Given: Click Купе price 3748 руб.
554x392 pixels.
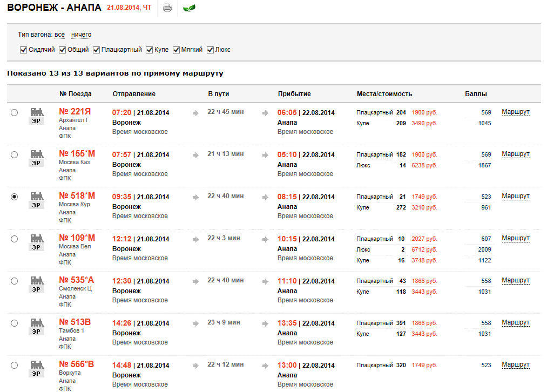Looking at the screenshot, I should pos(424,260).
